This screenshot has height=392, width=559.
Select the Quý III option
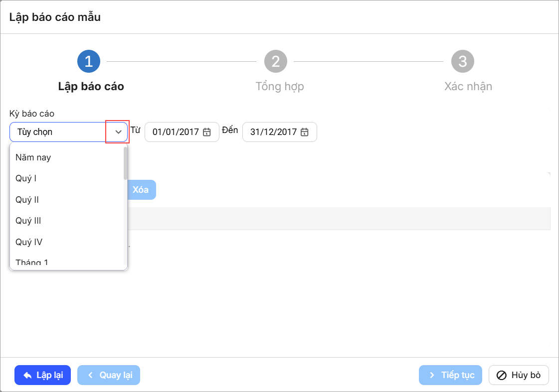(x=28, y=221)
